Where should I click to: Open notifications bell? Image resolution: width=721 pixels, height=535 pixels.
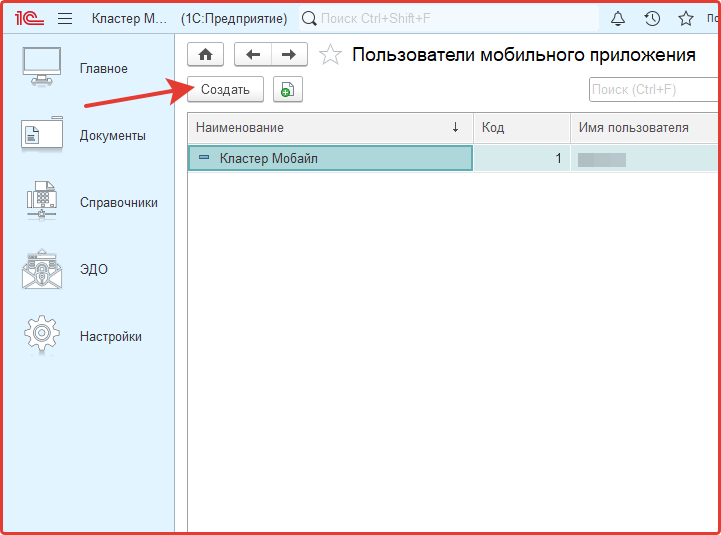[x=618, y=18]
